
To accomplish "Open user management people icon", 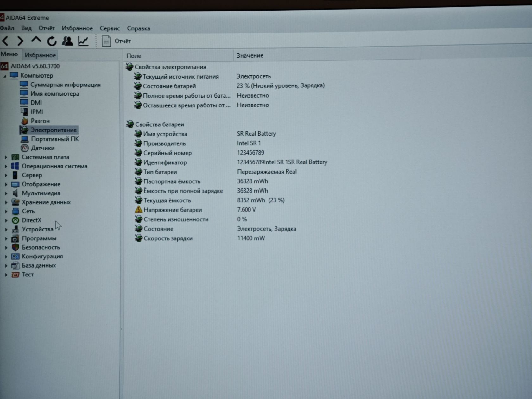I will coord(67,41).
